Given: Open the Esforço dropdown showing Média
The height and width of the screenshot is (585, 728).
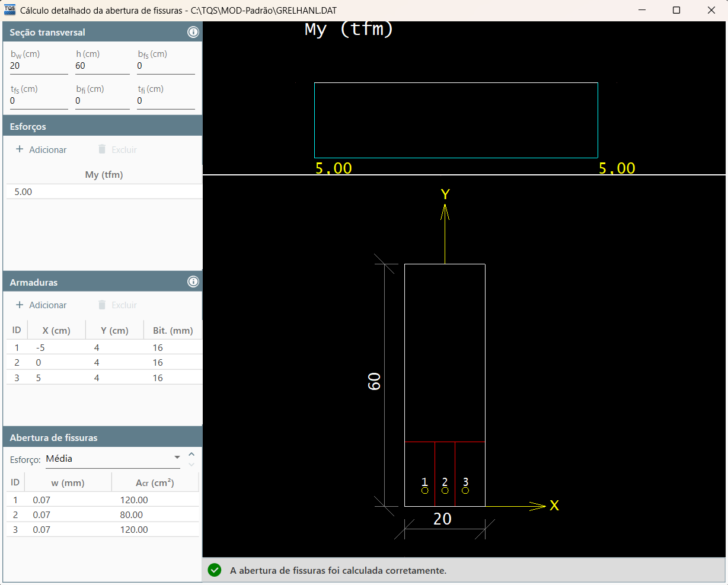Looking at the screenshot, I should pos(113,459).
